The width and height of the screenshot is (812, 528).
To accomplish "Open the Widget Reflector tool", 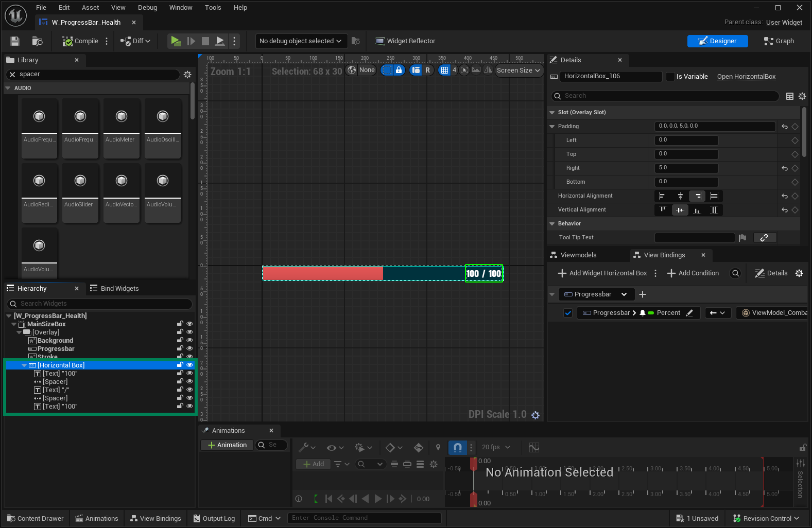I will 405,41.
